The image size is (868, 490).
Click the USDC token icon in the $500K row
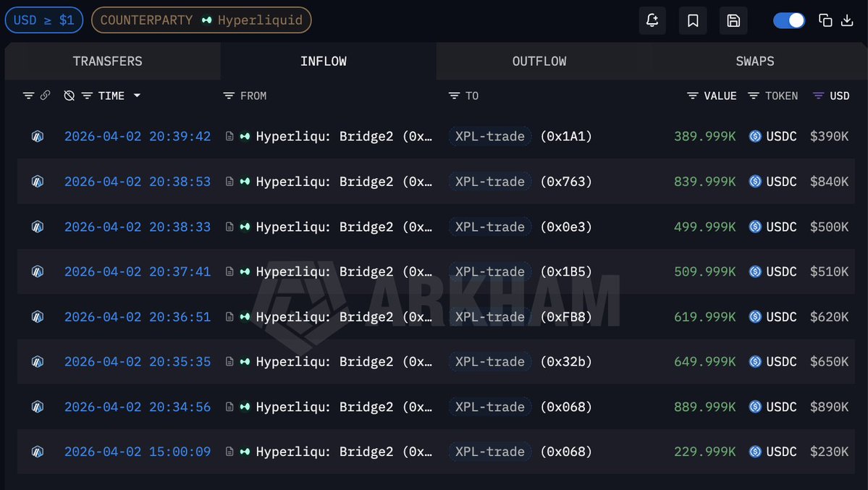(x=755, y=227)
